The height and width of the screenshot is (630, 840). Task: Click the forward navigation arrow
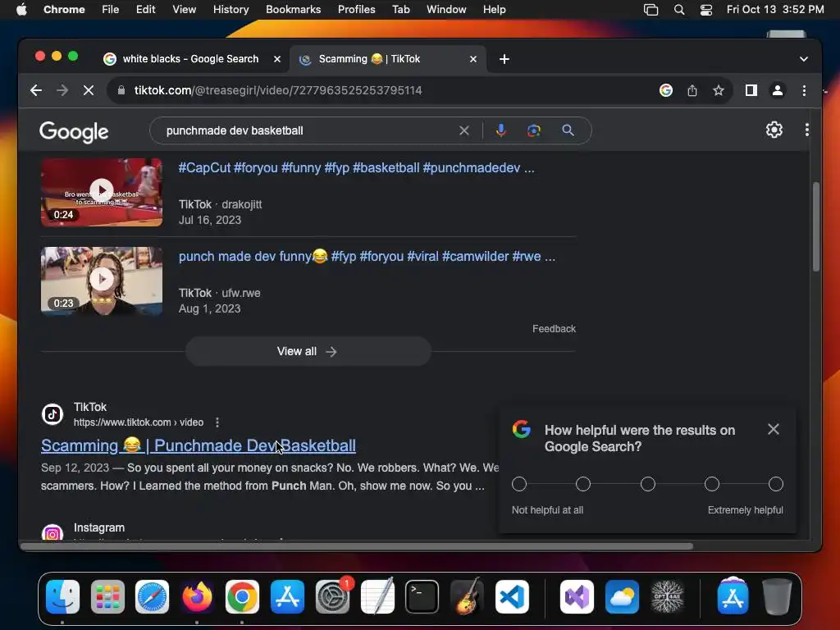(62, 90)
